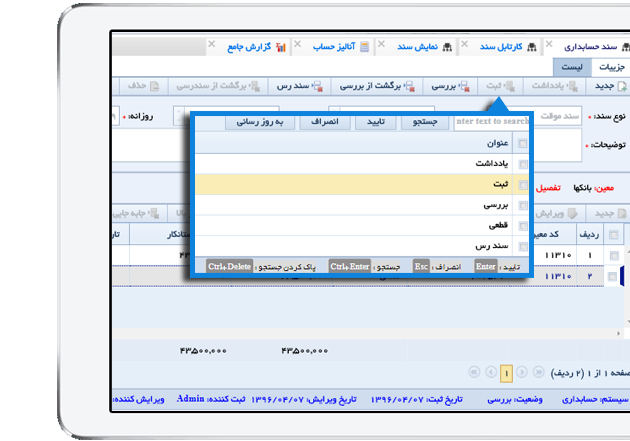Image resolution: width=630 pixels, height=441 pixels.
Task: Click the آنالیز حساب tab icon
Action: (364, 47)
